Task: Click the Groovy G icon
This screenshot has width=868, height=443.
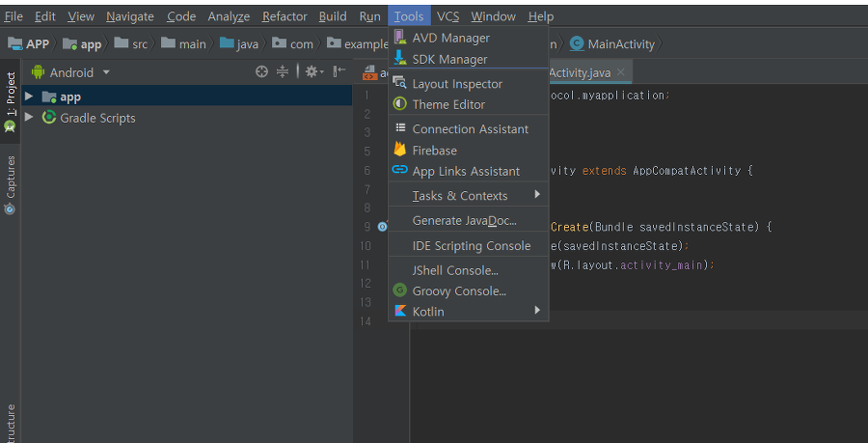Action: (399, 290)
